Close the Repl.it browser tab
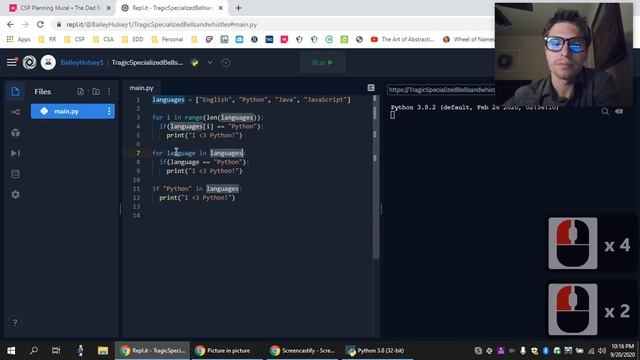 pos(220,8)
